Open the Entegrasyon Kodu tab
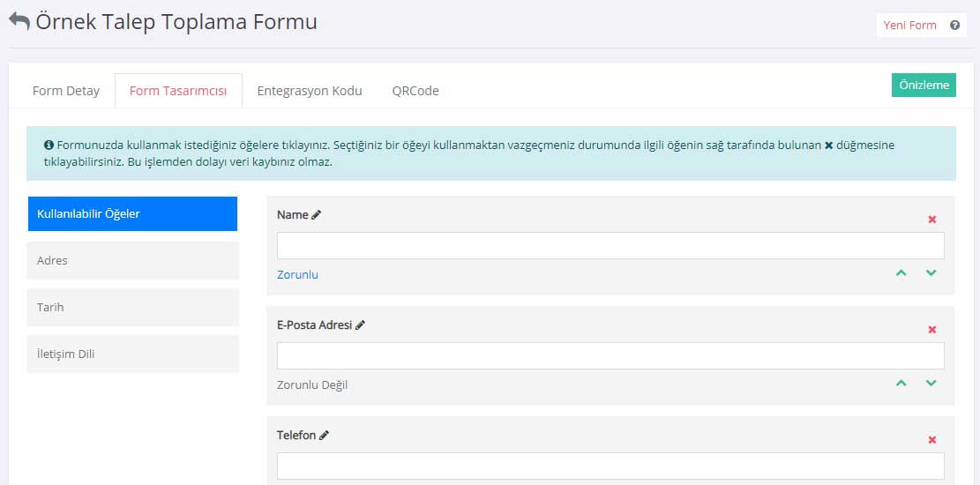Viewport: 980px width, 485px height. (310, 91)
